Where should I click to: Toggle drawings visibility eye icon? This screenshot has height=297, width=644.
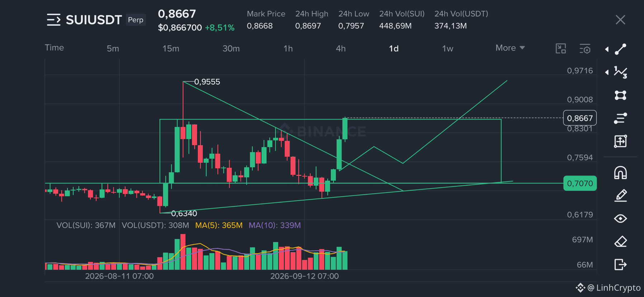621,218
